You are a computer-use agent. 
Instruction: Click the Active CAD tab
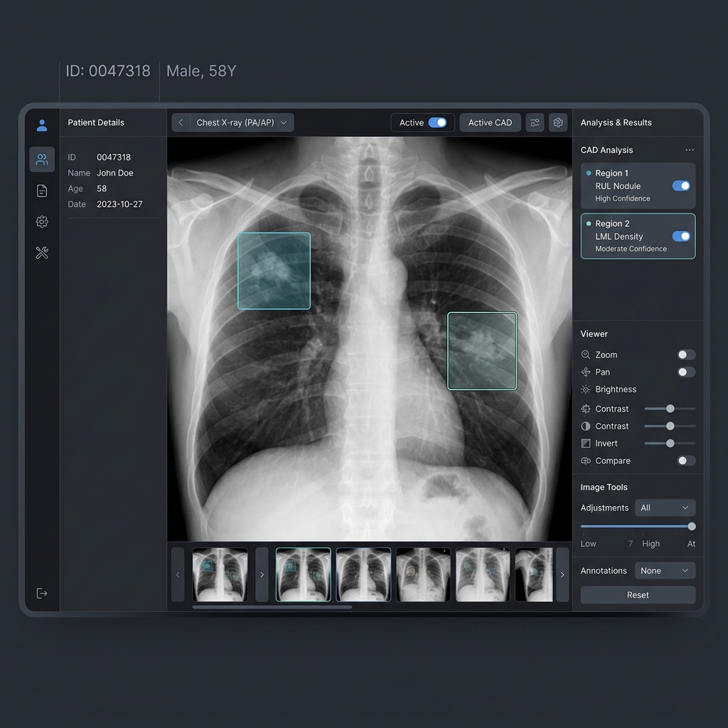click(x=490, y=122)
